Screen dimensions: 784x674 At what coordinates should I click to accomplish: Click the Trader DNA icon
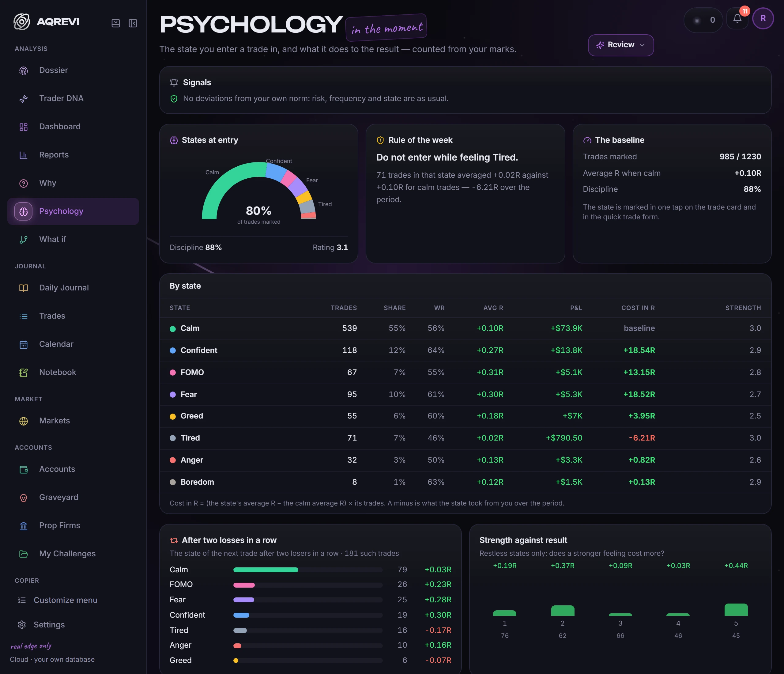pos(24,99)
